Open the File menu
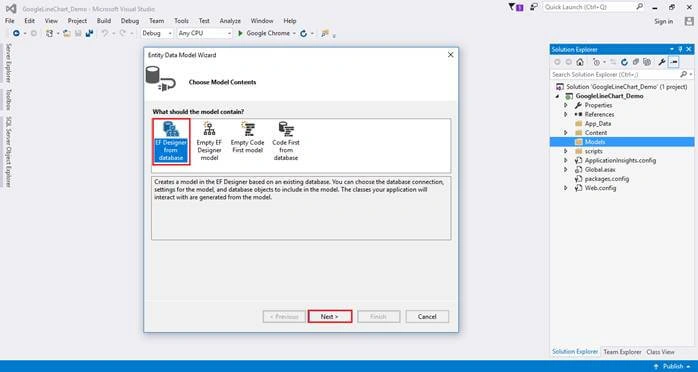The image size is (698, 372). [9, 21]
